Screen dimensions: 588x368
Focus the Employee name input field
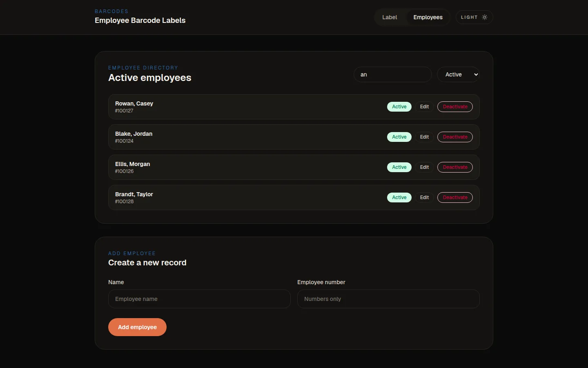point(199,299)
